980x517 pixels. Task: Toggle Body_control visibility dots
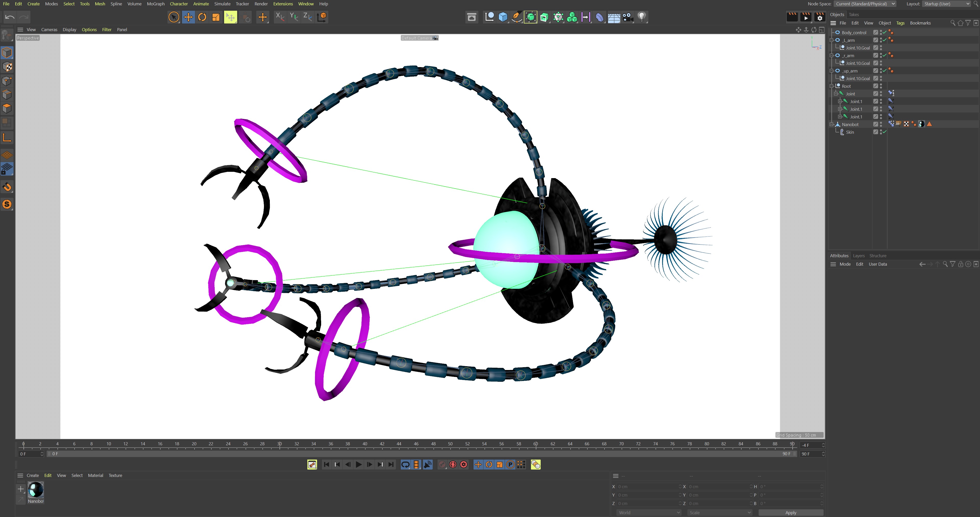(881, 32)
